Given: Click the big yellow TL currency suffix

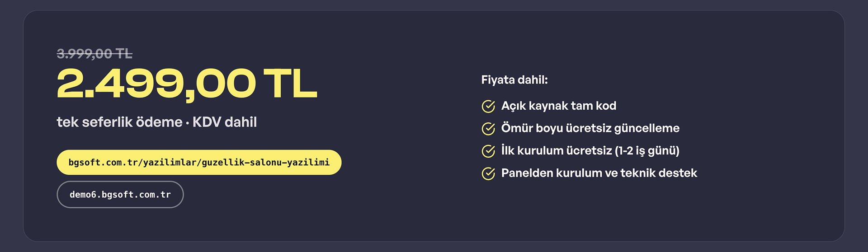Looking at the screenshot, I should click(x=290, y=83).
